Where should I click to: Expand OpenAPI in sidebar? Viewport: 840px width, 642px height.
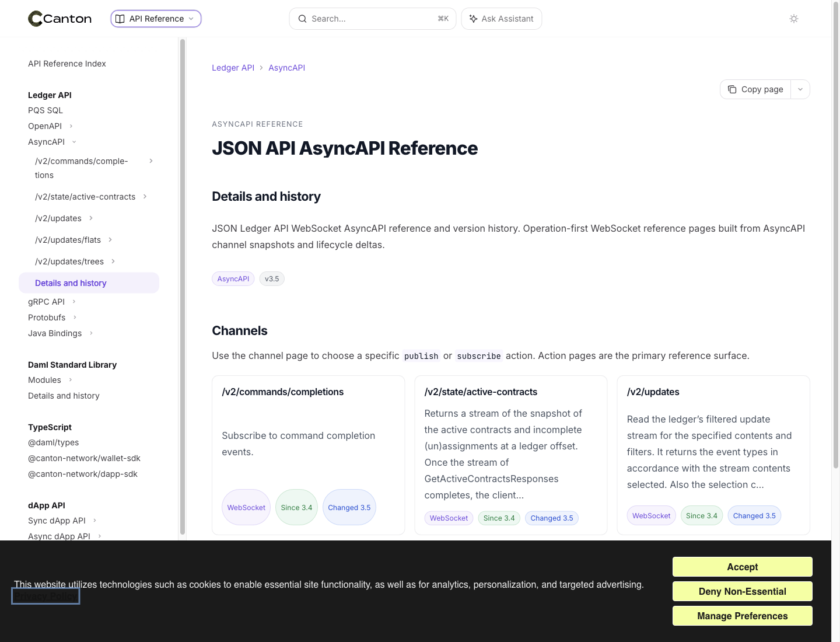click(x=51, y=126)
